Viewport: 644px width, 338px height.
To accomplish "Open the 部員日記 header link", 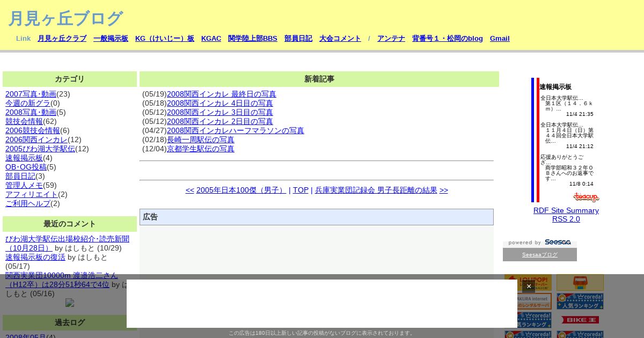I will pos(298,39).
